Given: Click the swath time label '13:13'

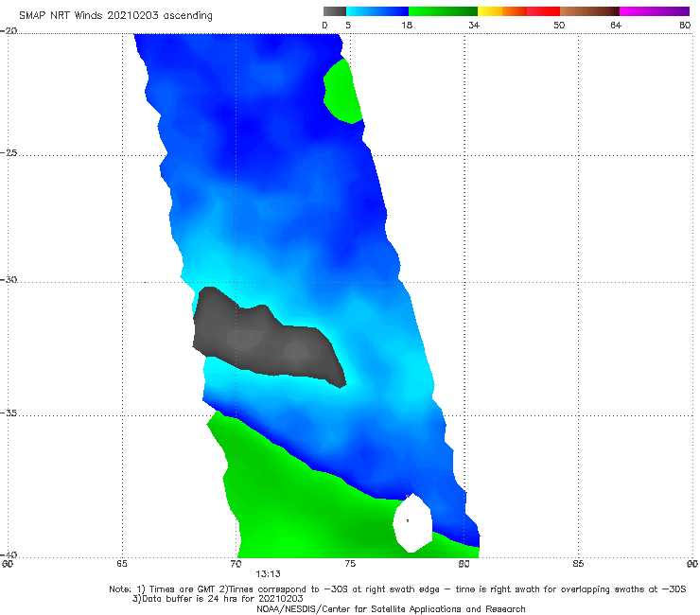Looking at the screenshot, I should (268, 574).
